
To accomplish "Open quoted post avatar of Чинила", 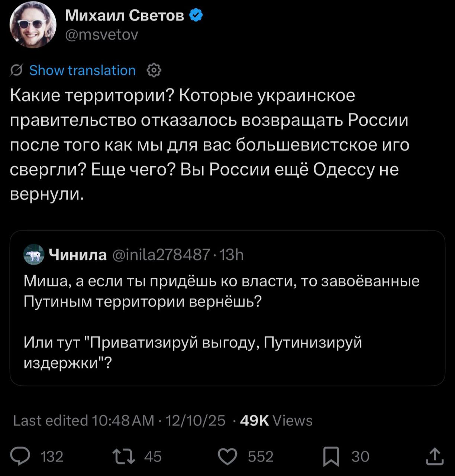I will tap(34, 255).
